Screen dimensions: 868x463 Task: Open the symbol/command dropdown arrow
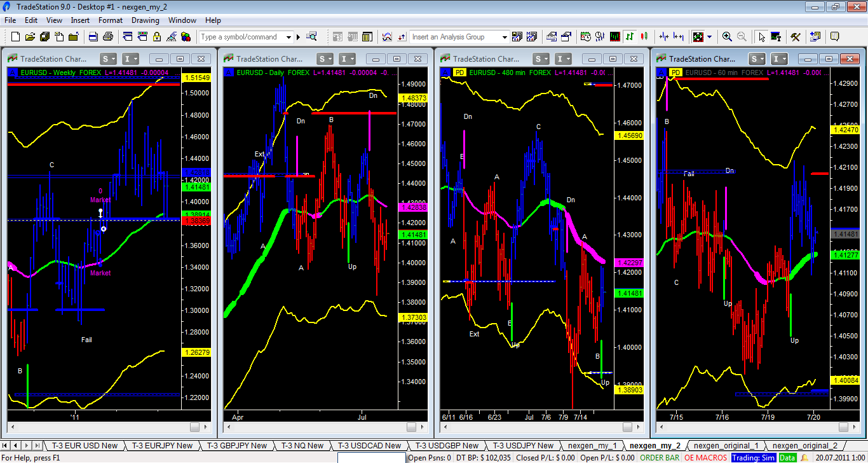tap(289, 38)
